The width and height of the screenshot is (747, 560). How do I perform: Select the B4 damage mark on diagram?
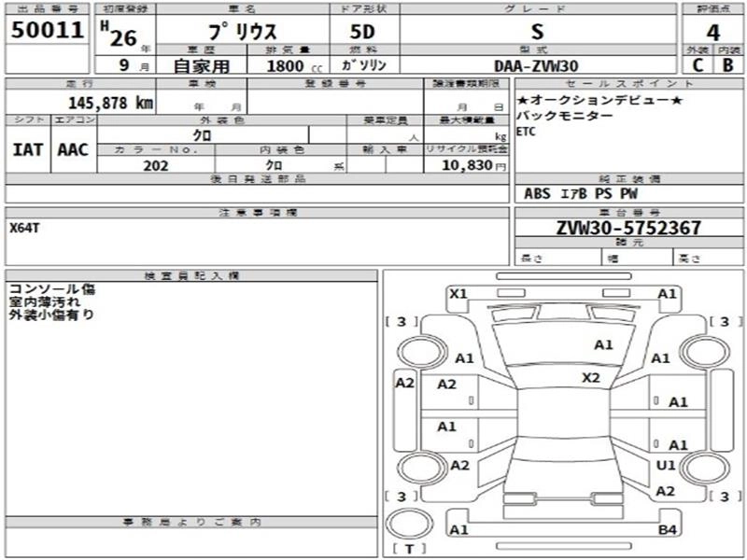click(x=668, y=529)
